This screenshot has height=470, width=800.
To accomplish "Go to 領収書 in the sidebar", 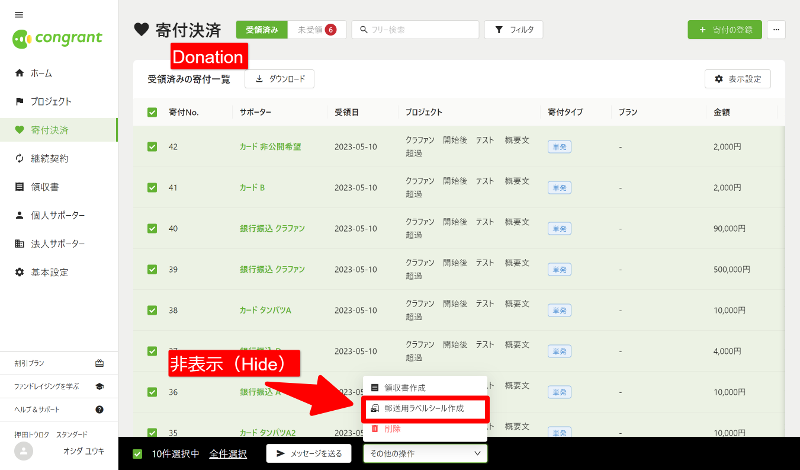I will [44, 186].
